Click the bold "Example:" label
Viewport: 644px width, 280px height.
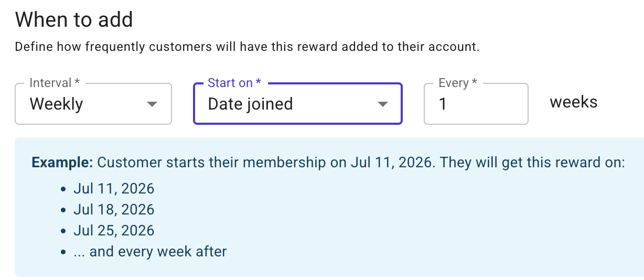coord(62,163)
